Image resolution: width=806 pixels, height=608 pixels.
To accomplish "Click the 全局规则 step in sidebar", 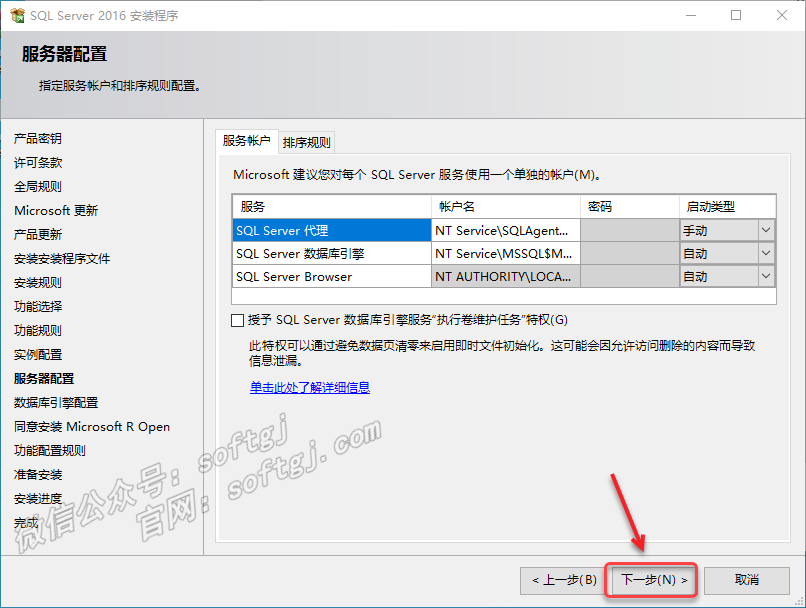I will [38, 187].
